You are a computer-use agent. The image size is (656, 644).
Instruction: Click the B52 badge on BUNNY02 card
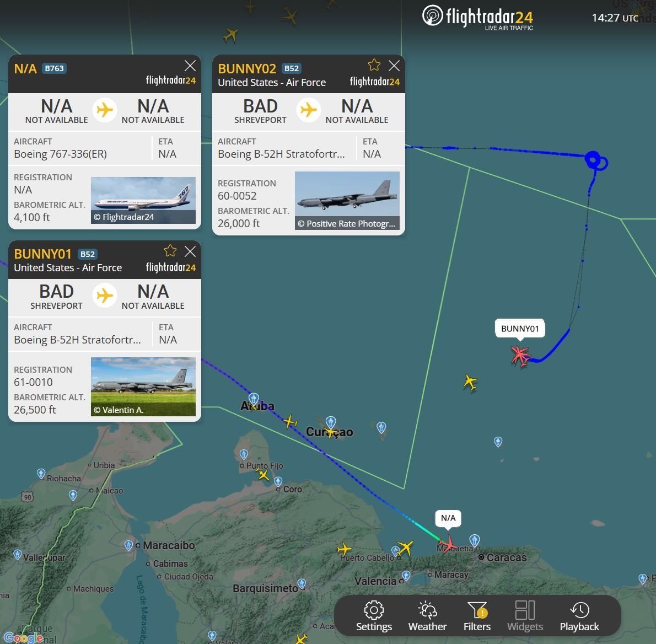point(291,68)
